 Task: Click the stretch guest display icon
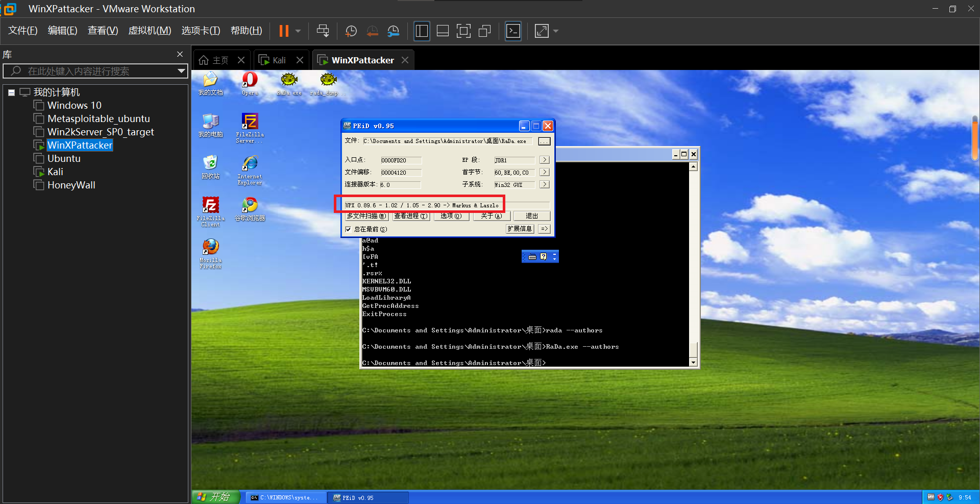(x=542, y=31)
